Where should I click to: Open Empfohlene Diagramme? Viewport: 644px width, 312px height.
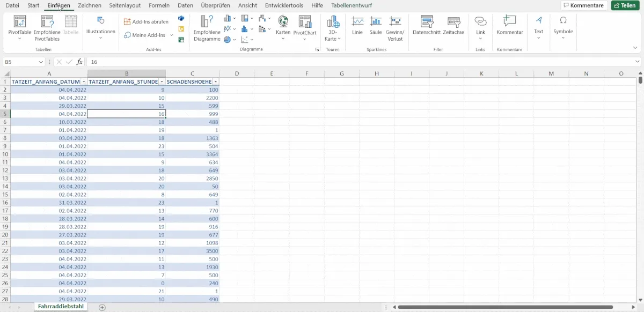207,28
